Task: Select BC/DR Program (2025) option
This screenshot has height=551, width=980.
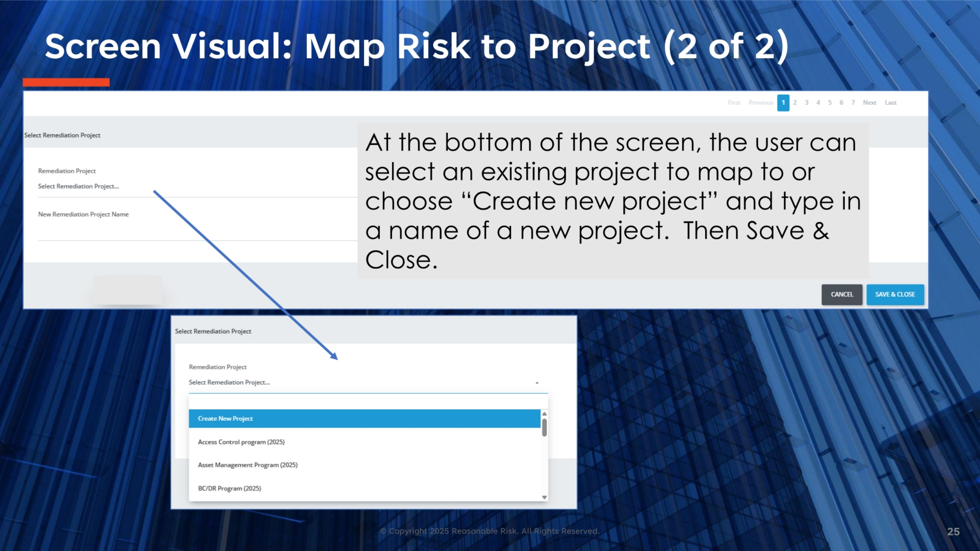Action: pos(364,488)
